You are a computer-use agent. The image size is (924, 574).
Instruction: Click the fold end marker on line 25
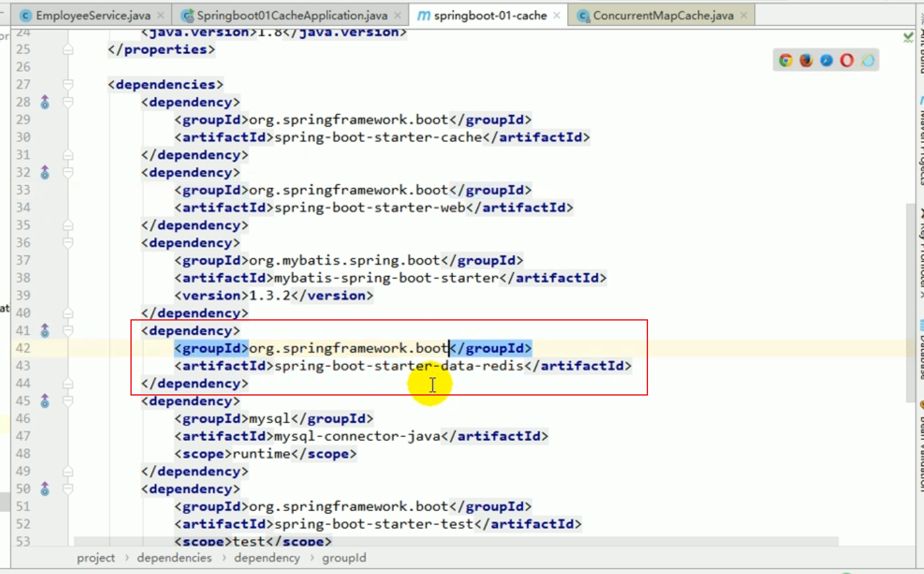(x=68, y=49)
